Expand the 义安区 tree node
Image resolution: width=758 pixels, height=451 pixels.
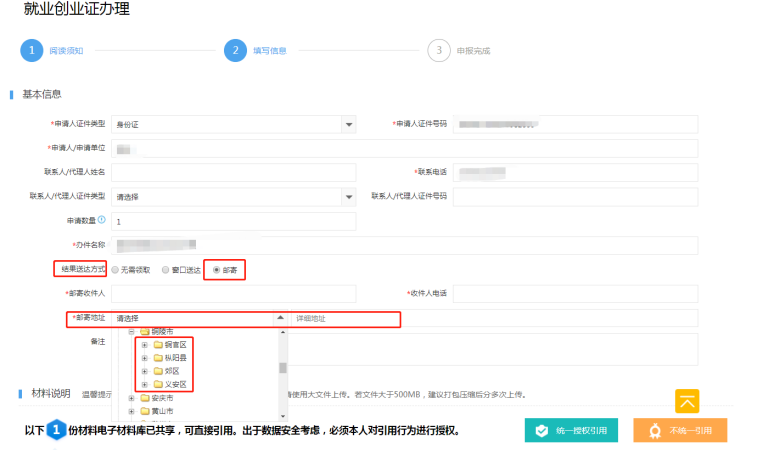click(145, 384)
